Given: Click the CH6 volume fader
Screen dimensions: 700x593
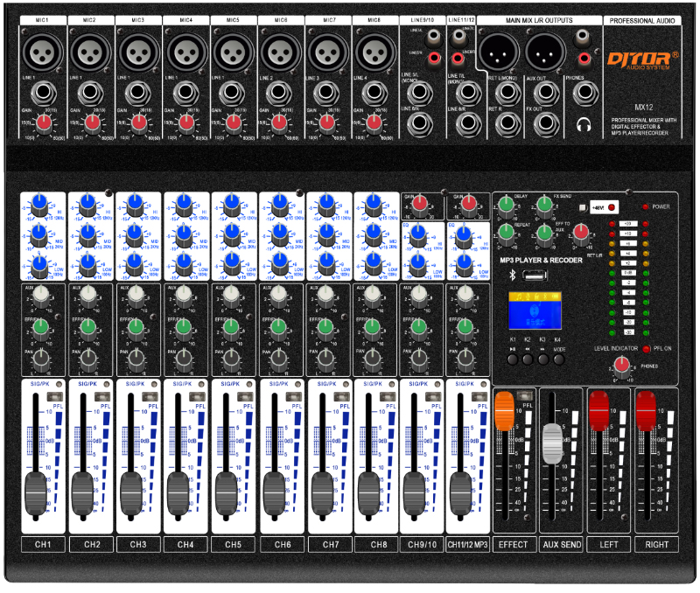Looking at the screenshot, I should pyautogui.click(x=274, y=493).
